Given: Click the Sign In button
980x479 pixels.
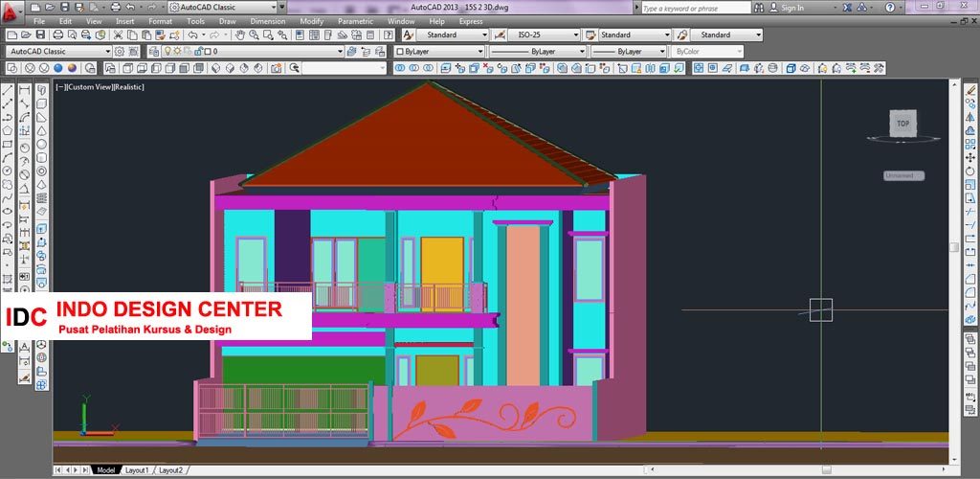Looking at the screenshot, I should [x=787, y=8].
